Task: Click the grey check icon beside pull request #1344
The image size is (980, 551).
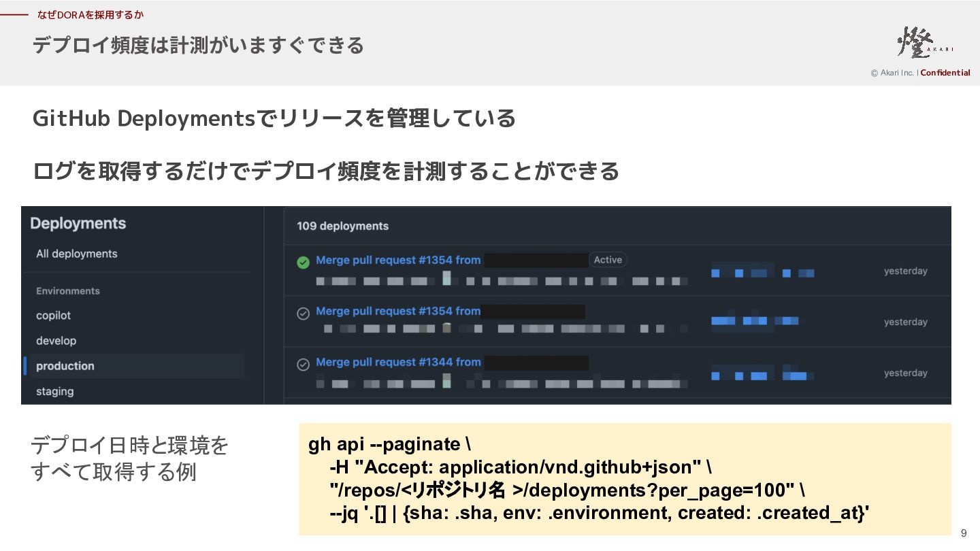Action: [x=304, y=364]
